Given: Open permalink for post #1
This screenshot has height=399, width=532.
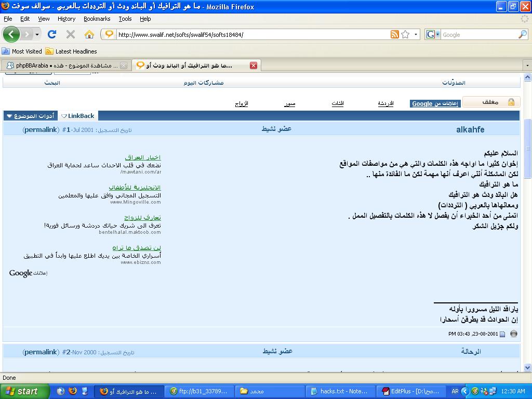Looking at the screenshot, I should coord(41,130).
